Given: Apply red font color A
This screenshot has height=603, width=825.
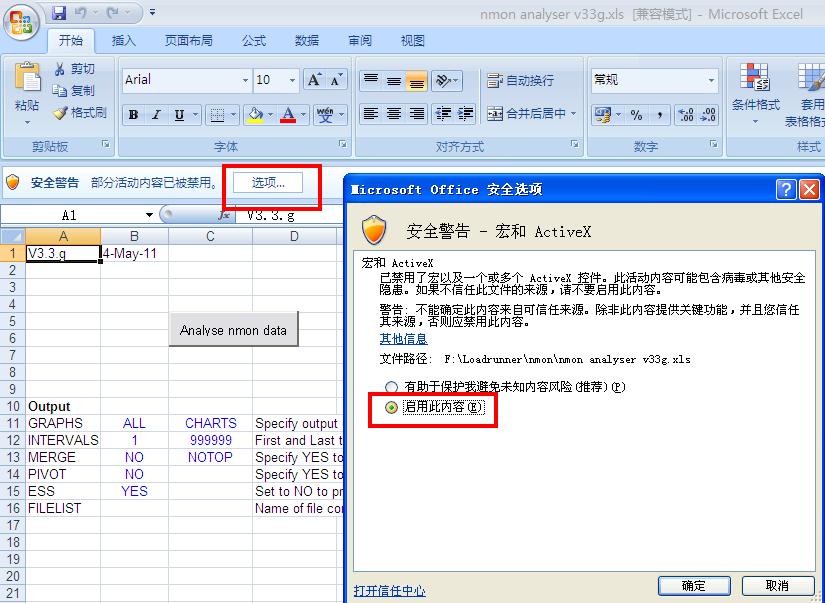Looking at the screenshot, I should (288, 114).
